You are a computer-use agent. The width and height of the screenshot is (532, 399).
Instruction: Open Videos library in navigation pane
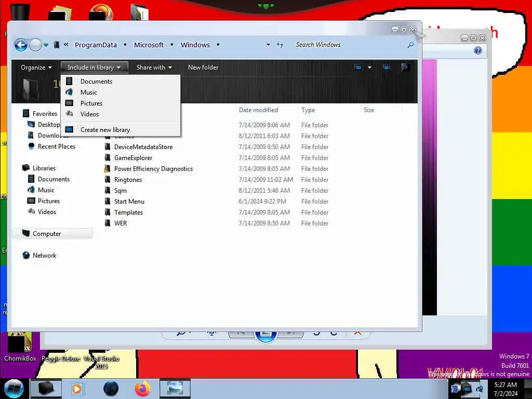[42, 211]
